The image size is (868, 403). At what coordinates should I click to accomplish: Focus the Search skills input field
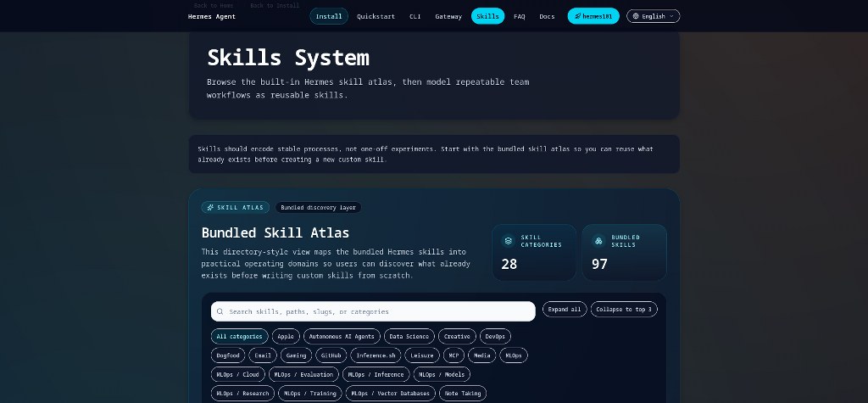point(373,311)
